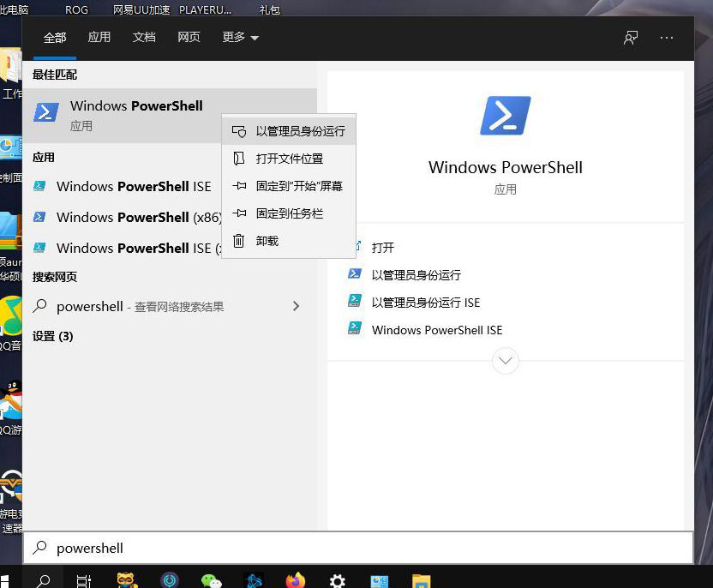The height and width of the screenshot is (588, 713).
Task: Open WeChat from the taskbar
Action: 211,580
